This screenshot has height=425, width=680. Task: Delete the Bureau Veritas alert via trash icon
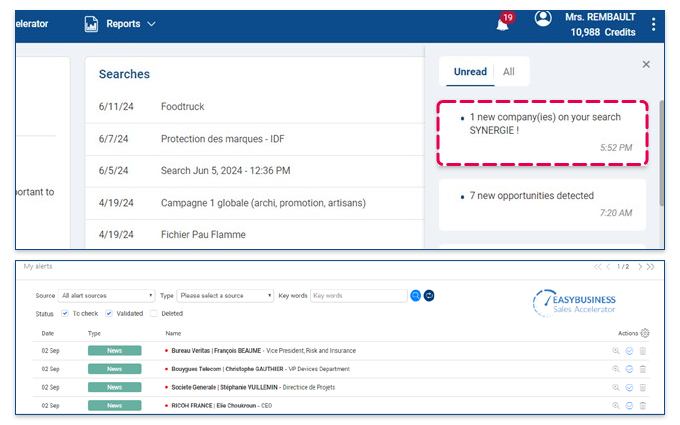click(x=643, y=351)
